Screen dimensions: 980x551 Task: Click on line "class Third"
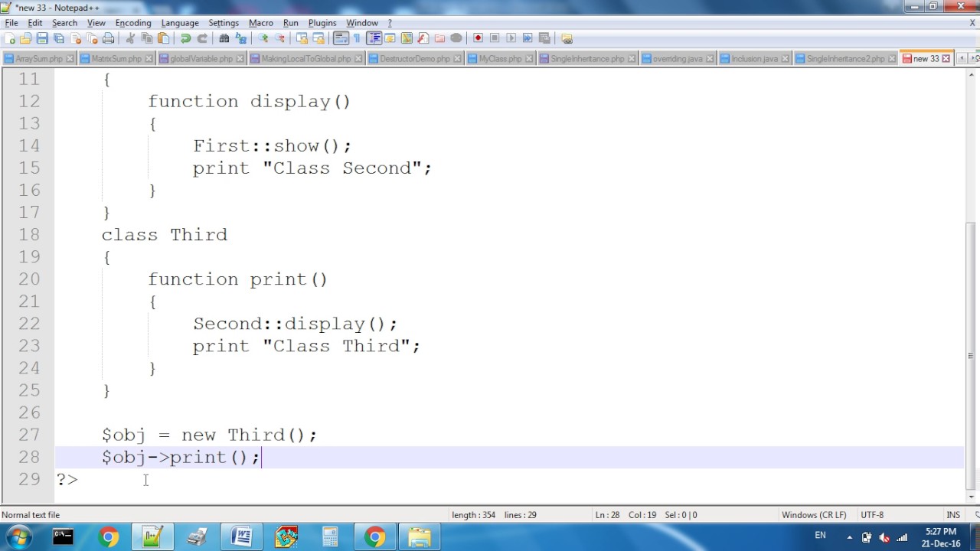tap(165, 234)
